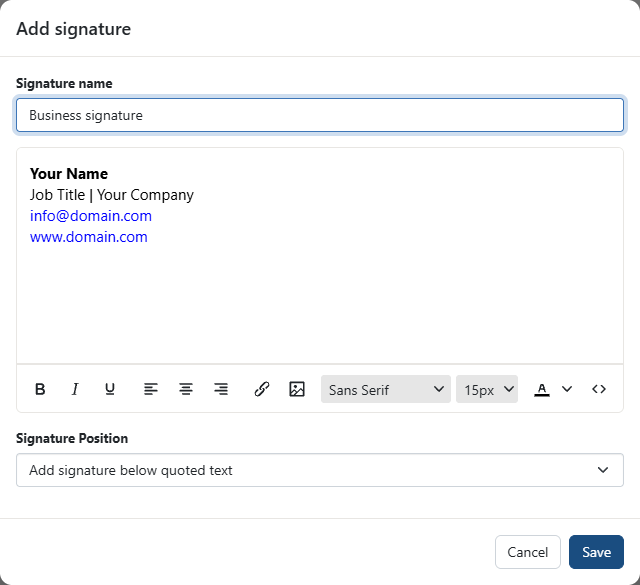The image size is (640, 585).
Task: Insert an image into the signature
Action: point(297,389)
